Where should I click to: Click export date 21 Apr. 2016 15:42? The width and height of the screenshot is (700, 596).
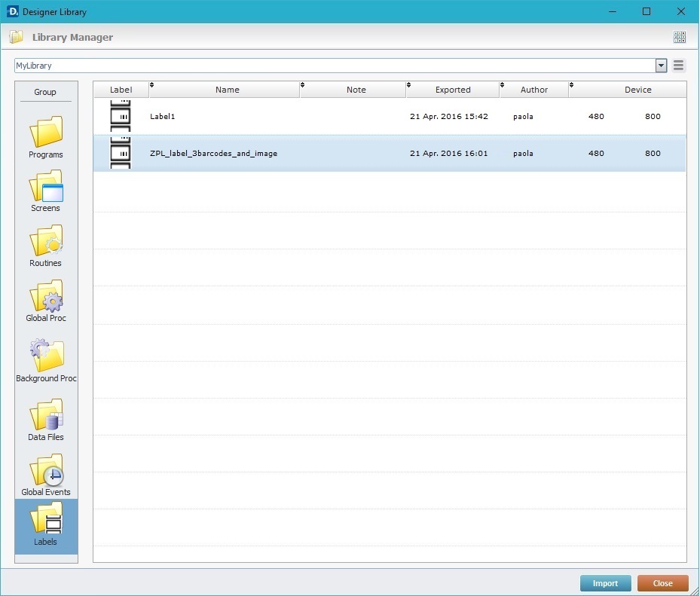pyautogui.click(x=448, y=117)
